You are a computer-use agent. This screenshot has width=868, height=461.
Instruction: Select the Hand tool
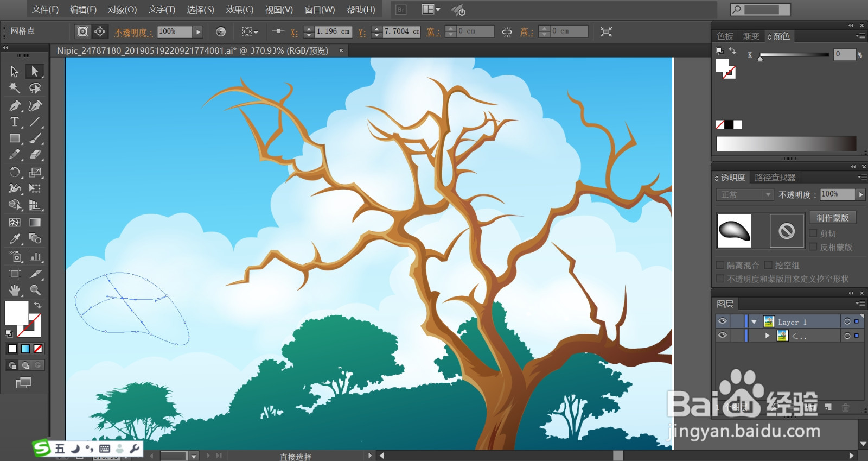pos(15,290)
